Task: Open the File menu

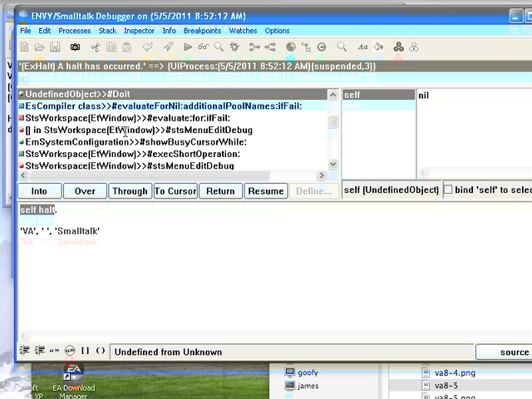Action: 26,31
